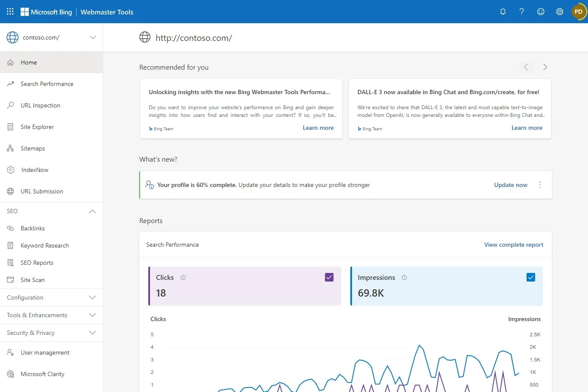
Task: Open Microsoft Clarity
Action: 52,374
